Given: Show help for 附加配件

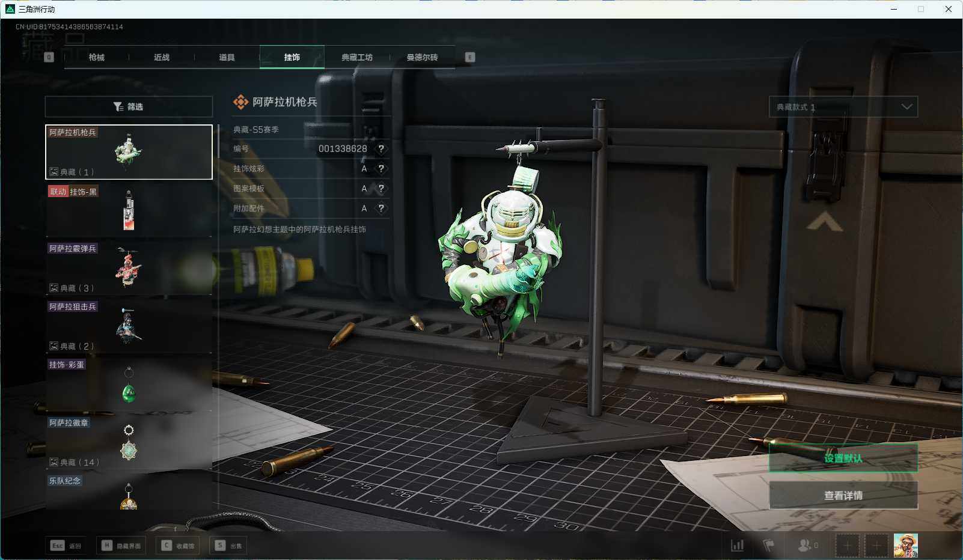Looking at the screenshot, I should coord(381,208).
